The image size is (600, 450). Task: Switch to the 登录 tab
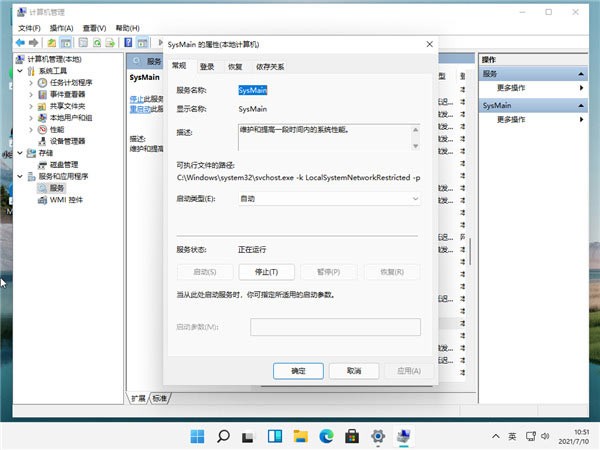pyautogui.click(x=207, y=67)
